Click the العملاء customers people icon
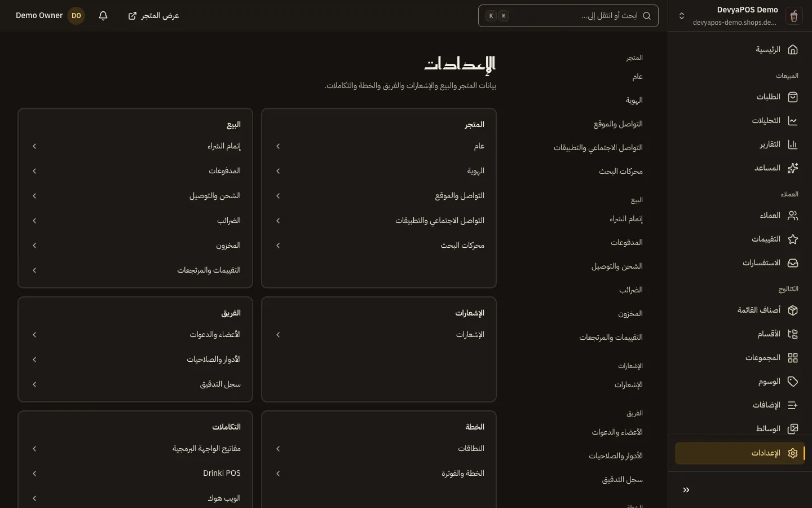This screenshot has width=812, height=508. [793, 216]
